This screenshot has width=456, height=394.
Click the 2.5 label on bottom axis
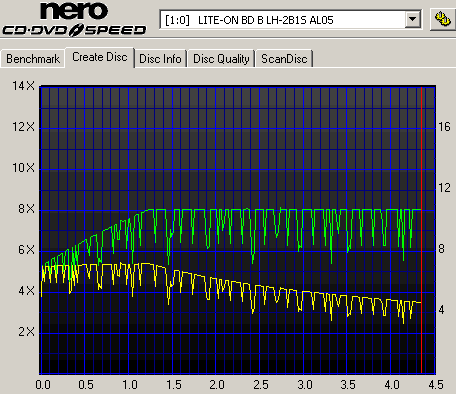pos(261,385)
